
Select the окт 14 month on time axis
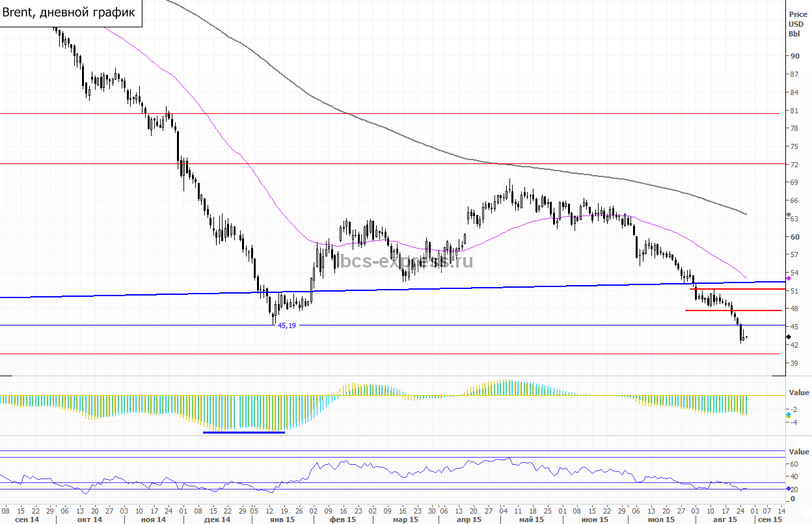click(x=89, y=519)
